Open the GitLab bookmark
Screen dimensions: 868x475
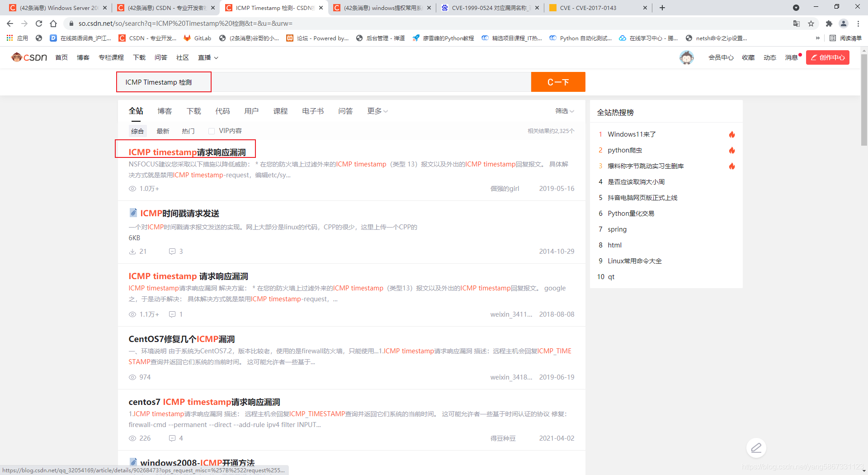(x=198, y=38)
